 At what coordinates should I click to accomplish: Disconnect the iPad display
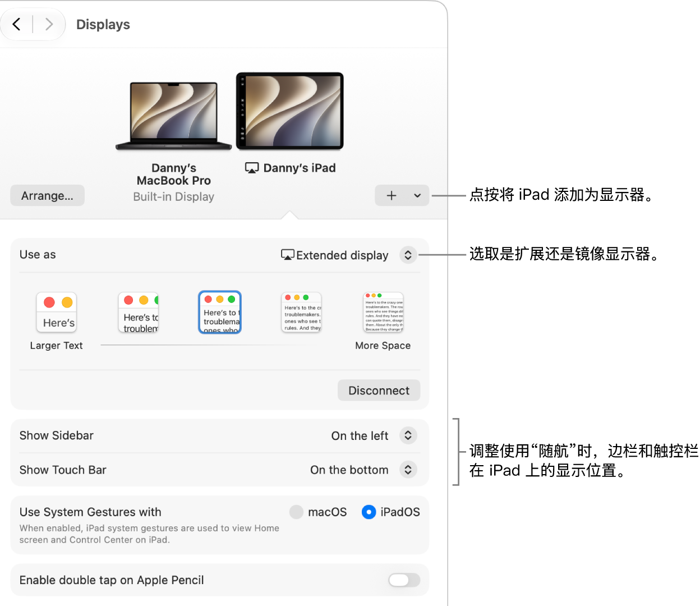(379, 391)
